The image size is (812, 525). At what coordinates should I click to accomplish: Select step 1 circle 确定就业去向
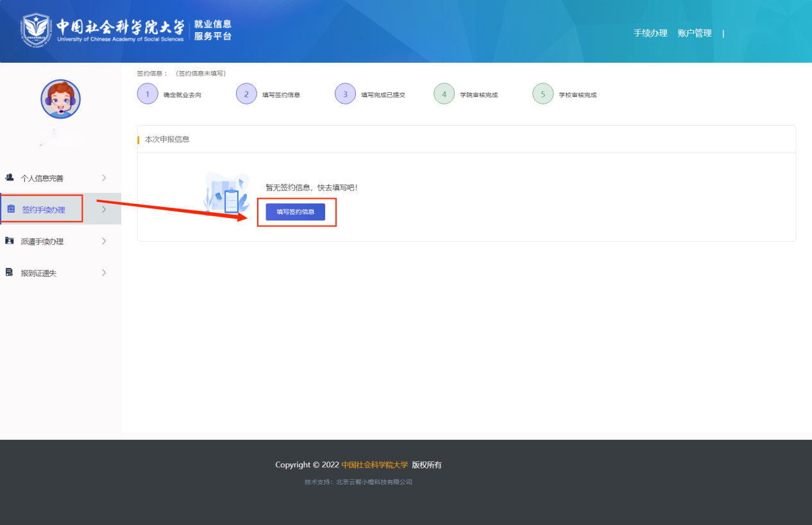[x=148, y=94]
